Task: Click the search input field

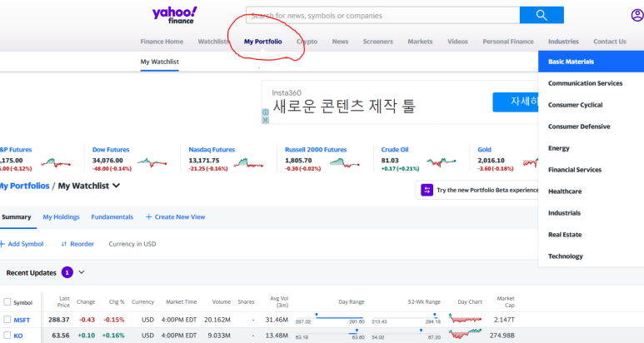Action: [382, 16]
